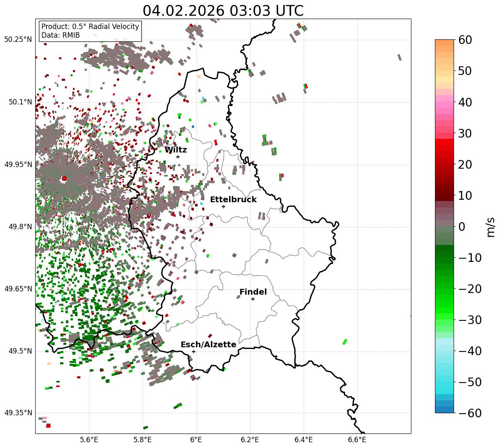This screenshot has height=448, width=500.
Task: Click the Product: 0.5° Radial Velocity text
Action: [90, 27]
